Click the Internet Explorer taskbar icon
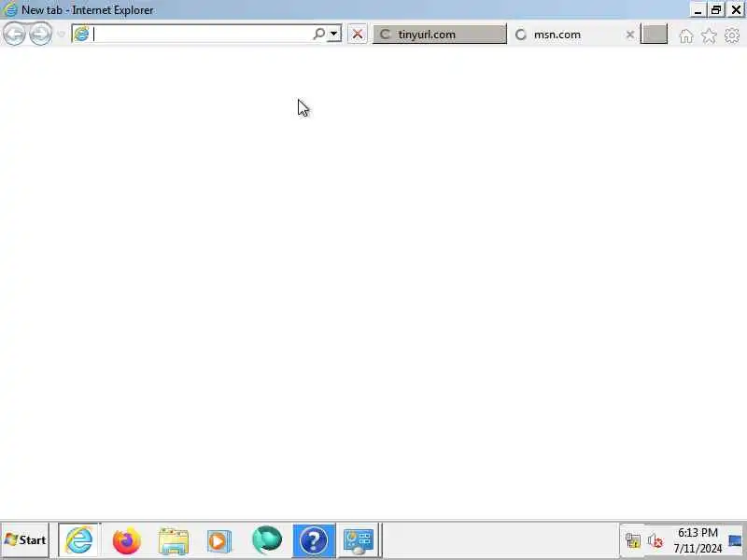The height and width of the screenshot is (560, 747). (79, 540)
